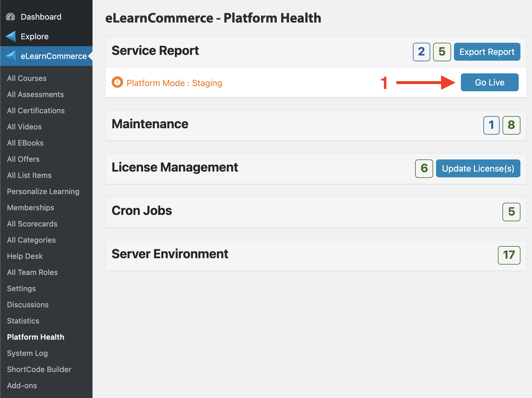The width and height of the screenshot is (532, 398).
Task: Click the Go Live button
Action: click(x=490, y=82)
